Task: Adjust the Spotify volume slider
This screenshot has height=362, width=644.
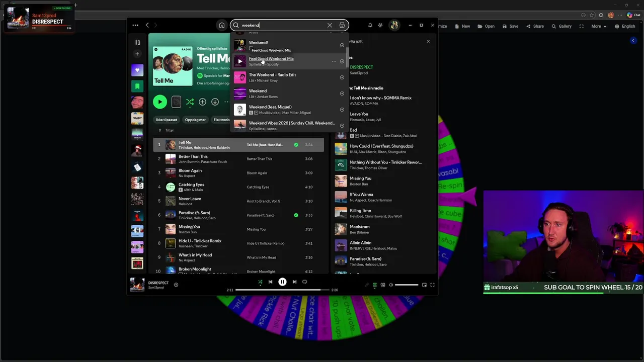Action: (407, 285)
